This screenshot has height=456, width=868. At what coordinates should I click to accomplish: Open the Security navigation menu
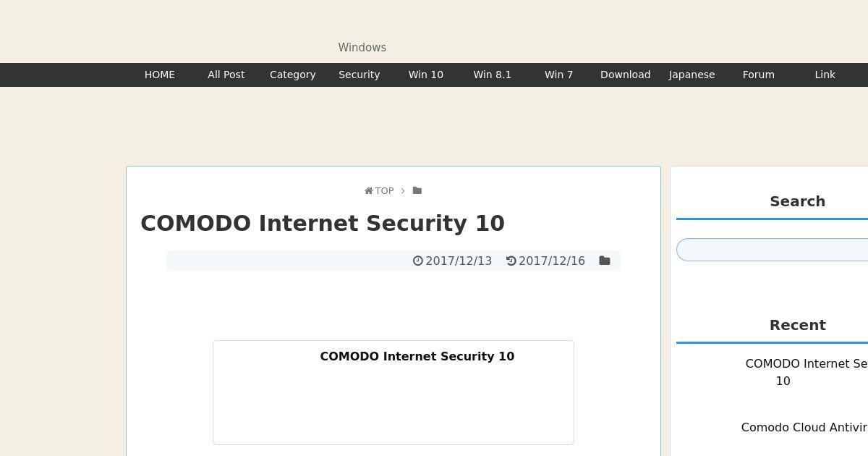pyautogui.click(x=359, y=75)
